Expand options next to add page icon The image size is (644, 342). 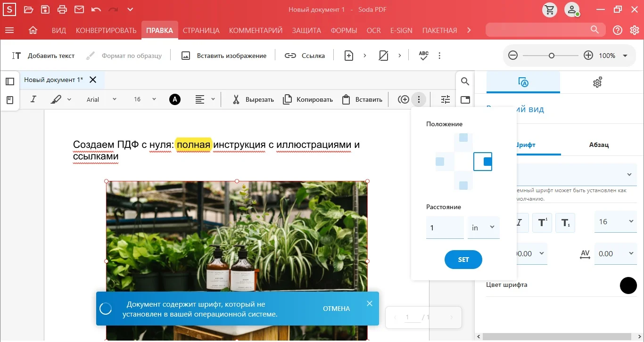coord(364,56)
